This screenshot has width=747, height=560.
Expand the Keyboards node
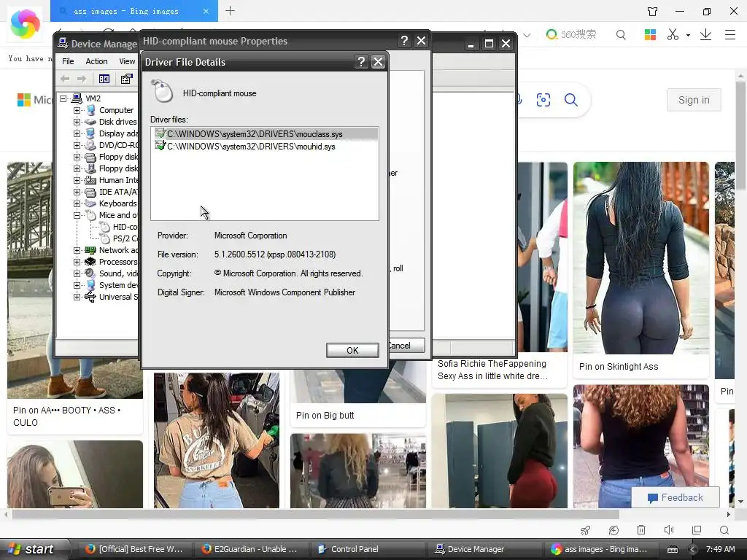click(77, 204)
